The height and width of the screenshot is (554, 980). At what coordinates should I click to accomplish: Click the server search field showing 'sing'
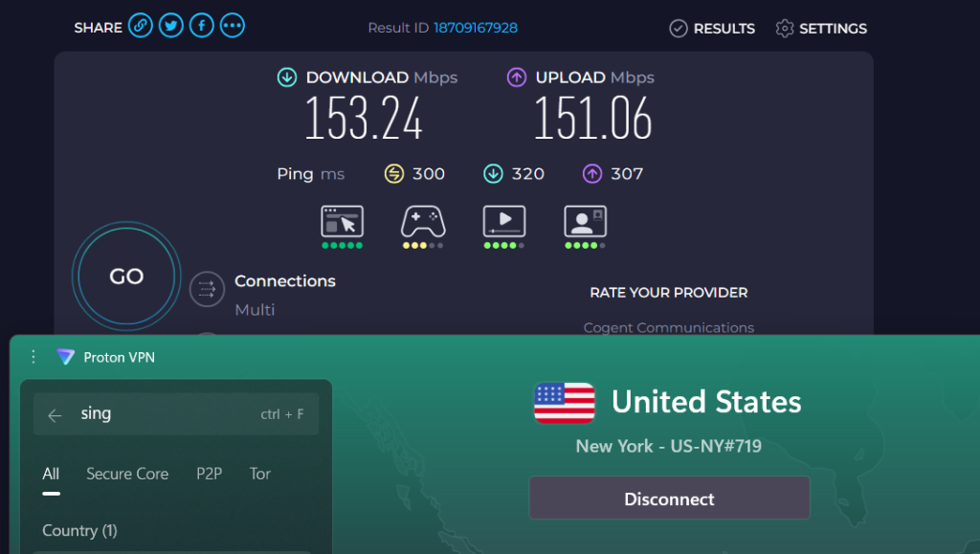pos(144,413)
